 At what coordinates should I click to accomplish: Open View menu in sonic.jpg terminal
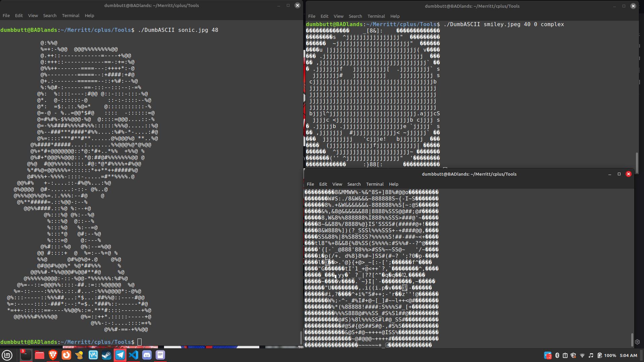click(33, 15)
